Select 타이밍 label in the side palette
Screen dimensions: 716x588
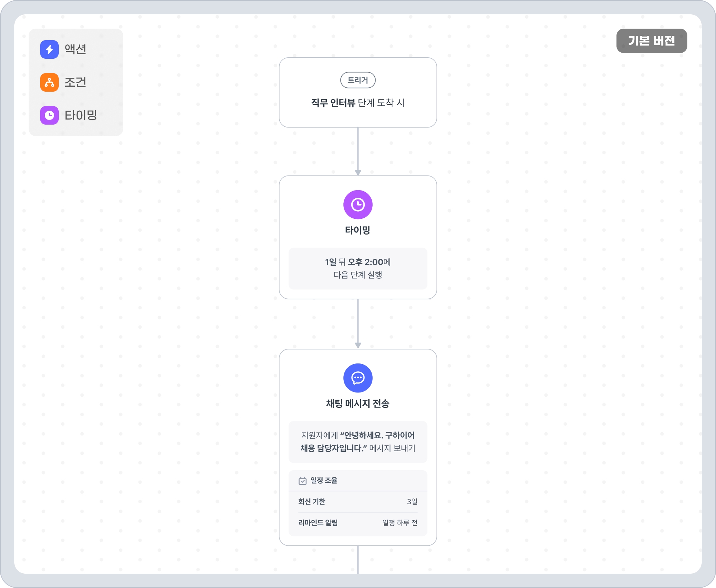pos(81,115)
